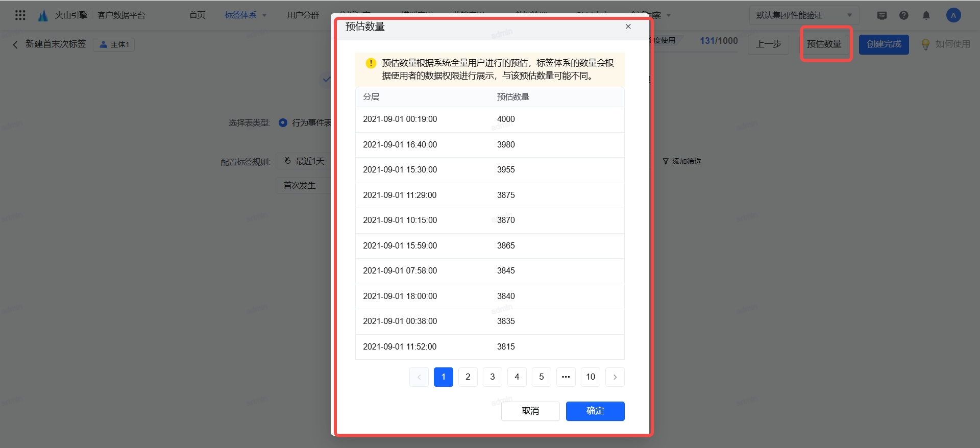Click the estimate value 3840
The height and width of the screenshot is (448, 980).
[x=506, y=296]
